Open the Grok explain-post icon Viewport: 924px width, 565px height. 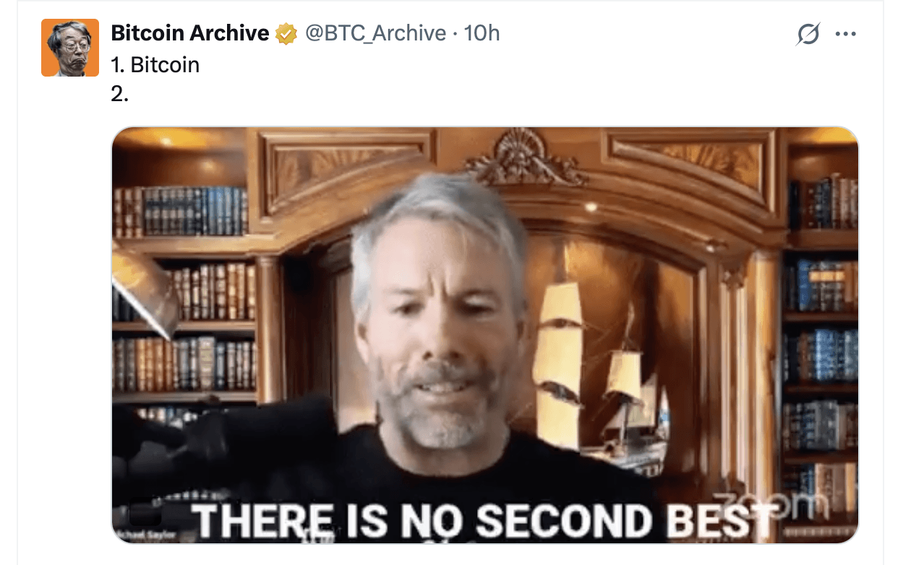tap(808, 34)
